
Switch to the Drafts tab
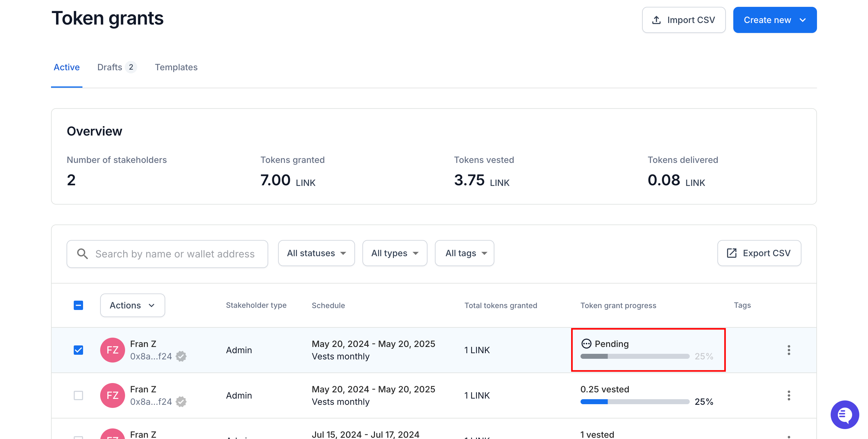coord(117,67)
